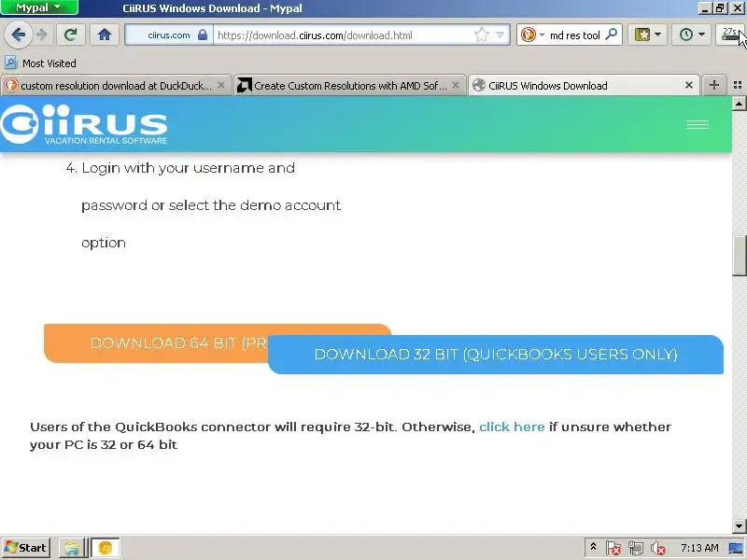Show hidden system tray icons arrow

[x=593, y=547]
